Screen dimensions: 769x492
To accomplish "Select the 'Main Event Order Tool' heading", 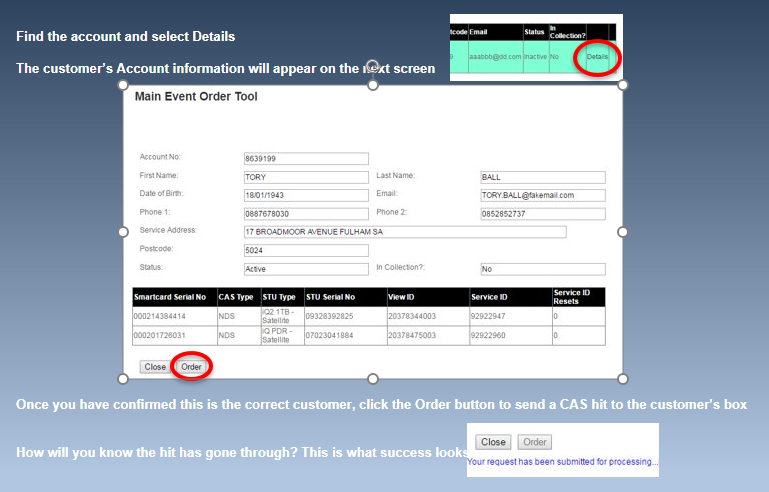I will tap(196, 97).
